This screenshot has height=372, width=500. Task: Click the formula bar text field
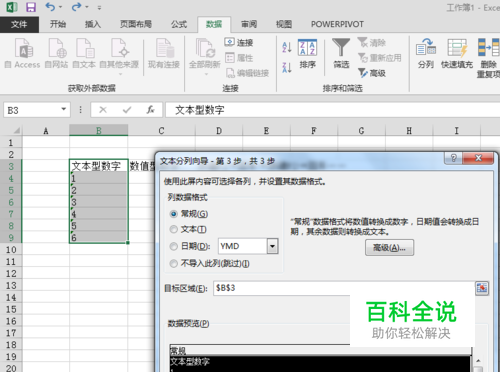coord(333,110)
